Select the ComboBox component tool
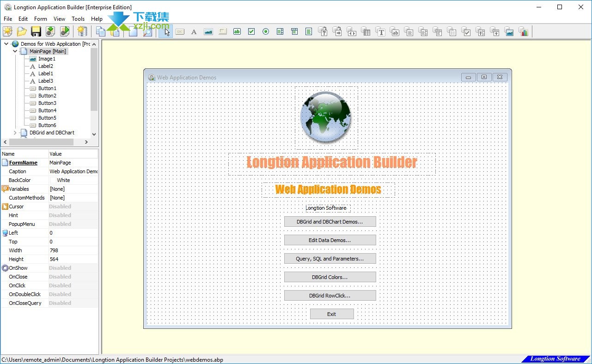The height and width of the screenshot is (364, 592). click(x=294, y=31)
